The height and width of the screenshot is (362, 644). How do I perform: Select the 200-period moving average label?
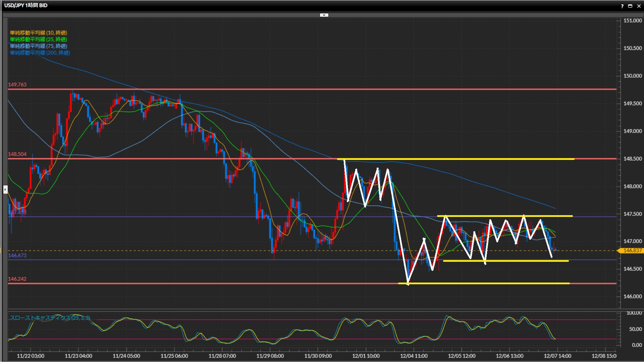(40, 53)
